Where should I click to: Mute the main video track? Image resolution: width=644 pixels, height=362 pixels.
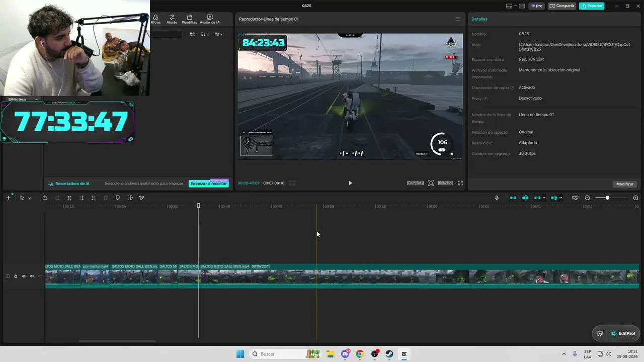tap(32, 276)
